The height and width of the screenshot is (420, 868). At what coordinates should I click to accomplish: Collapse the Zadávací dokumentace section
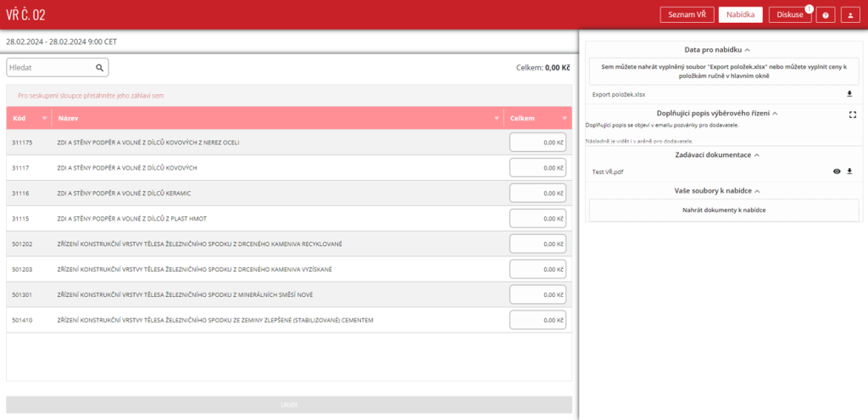point(757,155)
